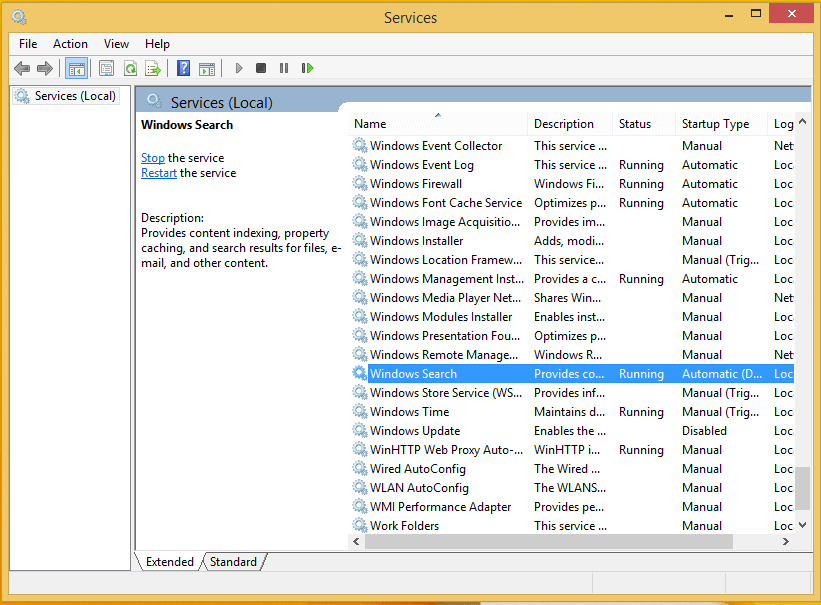The height and width of the screenshot is (605, 821).
Task: Open the File menu
Action: pos(28,44)
